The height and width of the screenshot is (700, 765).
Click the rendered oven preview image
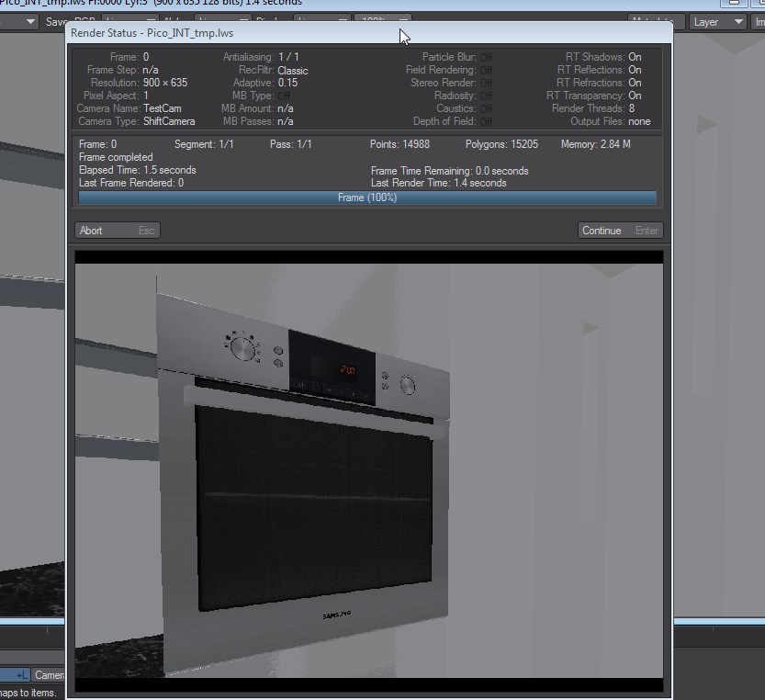coord(368,469)
